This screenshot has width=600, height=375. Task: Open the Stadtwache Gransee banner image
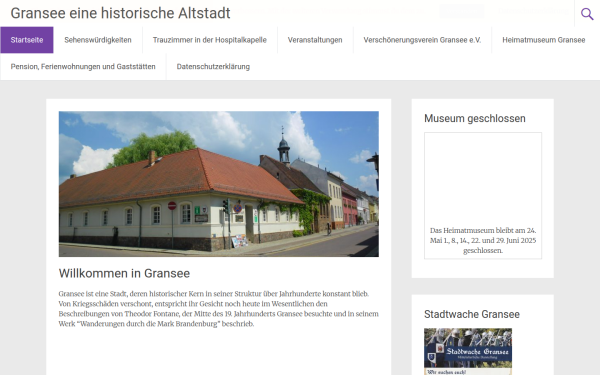coord(468,351)
